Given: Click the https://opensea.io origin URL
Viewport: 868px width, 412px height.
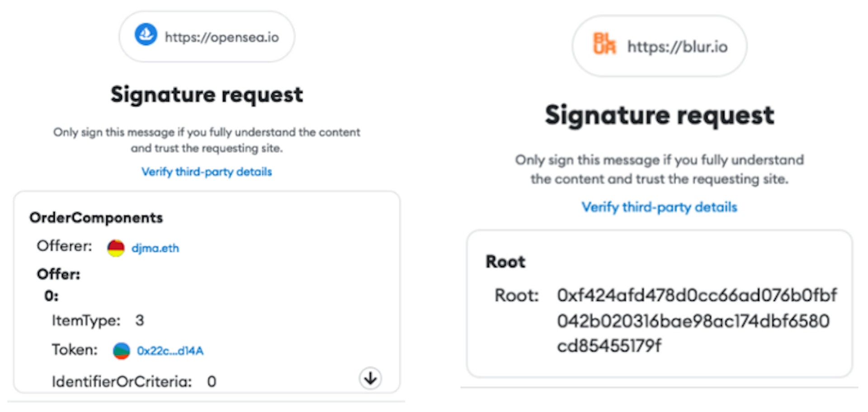Looking at the screenshot, I should tap(222, 37).
